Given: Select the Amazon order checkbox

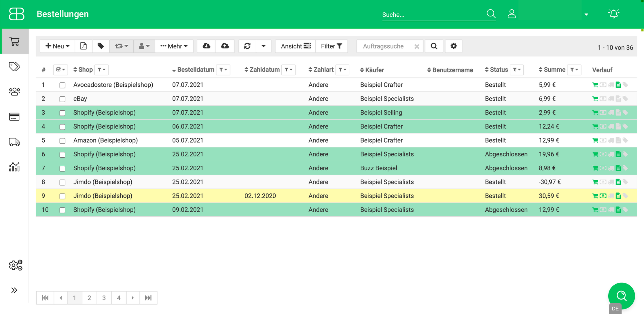Looking at the screenshot, I should tap(62, 141).
